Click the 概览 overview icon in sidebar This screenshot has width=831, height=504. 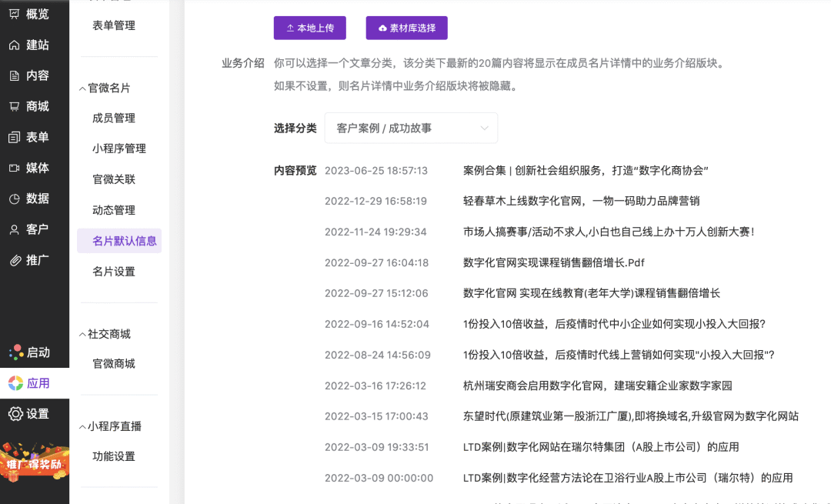(15, 14)
